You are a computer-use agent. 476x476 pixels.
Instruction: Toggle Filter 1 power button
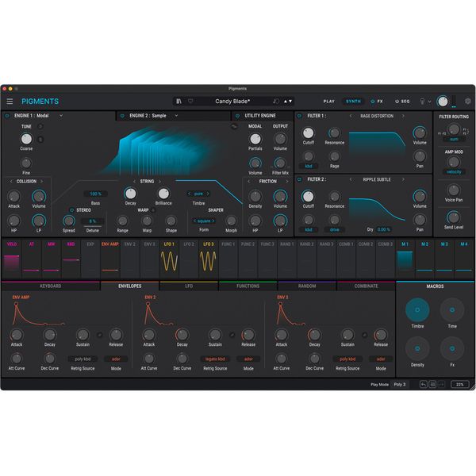(299, 116)
